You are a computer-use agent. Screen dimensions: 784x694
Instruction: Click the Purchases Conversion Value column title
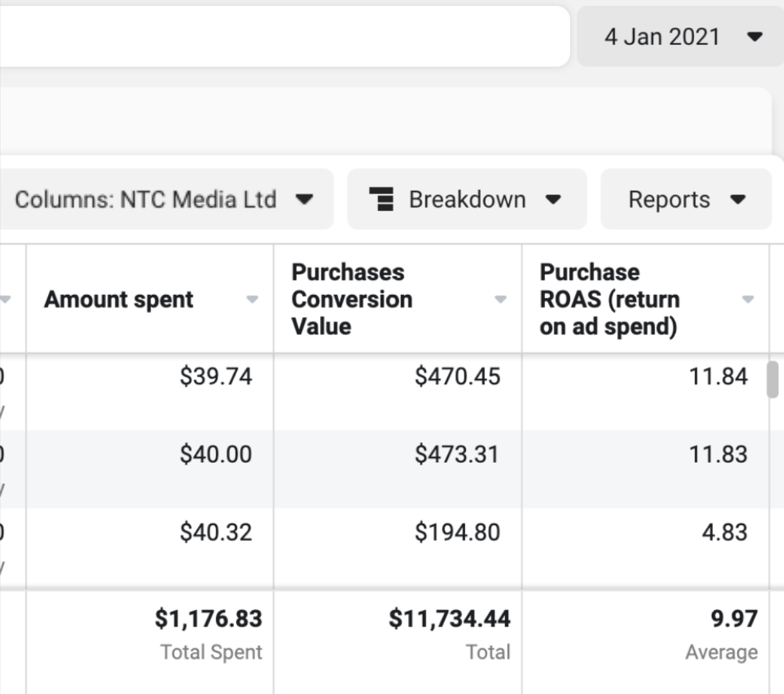(352, 299)
